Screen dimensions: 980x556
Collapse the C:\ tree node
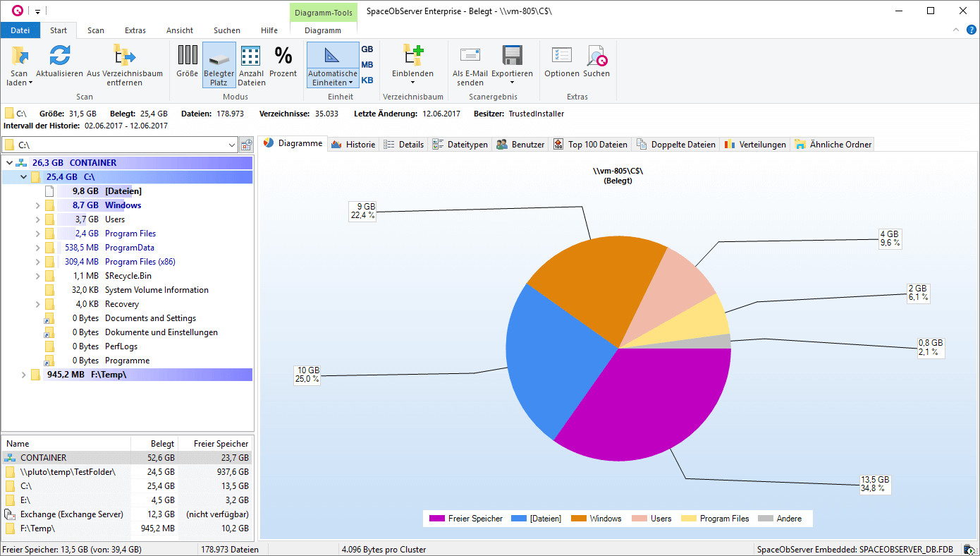tap(23, 177)
